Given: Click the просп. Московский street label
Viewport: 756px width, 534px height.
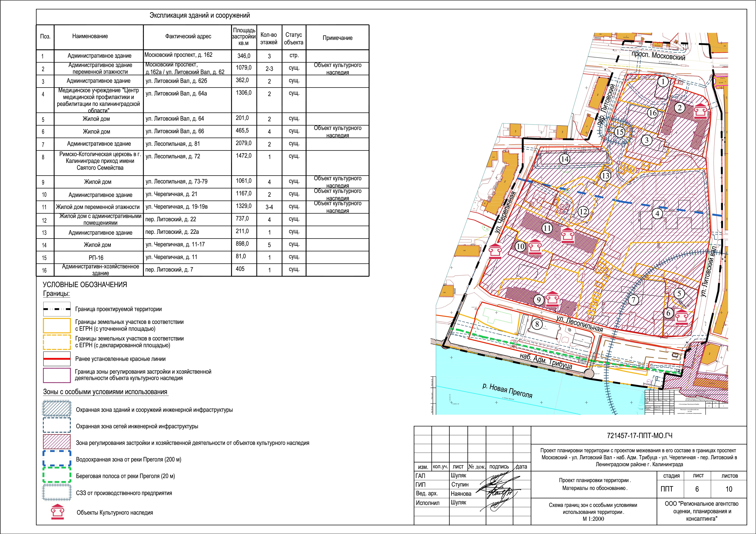Looking at the screenshot, I should [x=659, y=55].
